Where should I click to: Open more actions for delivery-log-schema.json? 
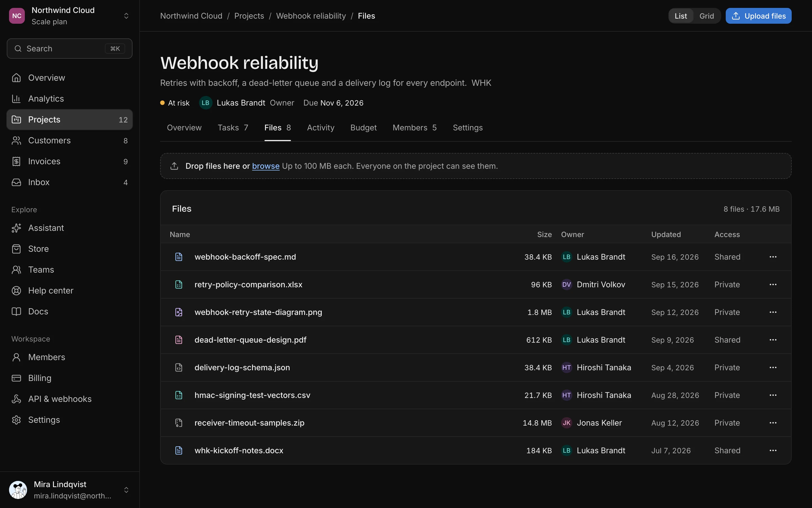point(773,367)
